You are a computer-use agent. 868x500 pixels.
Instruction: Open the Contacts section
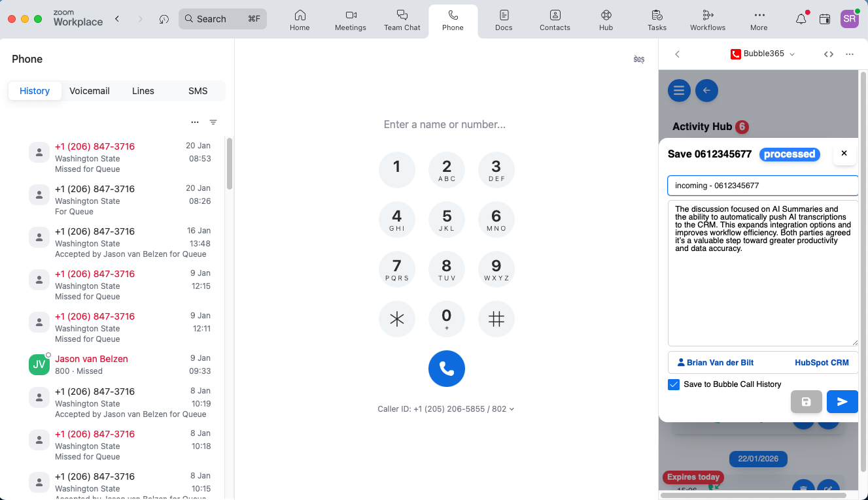point(555,20)
